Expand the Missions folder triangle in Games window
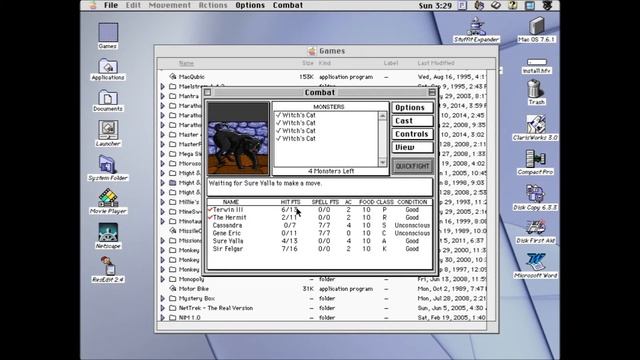 tap(162, 240)
